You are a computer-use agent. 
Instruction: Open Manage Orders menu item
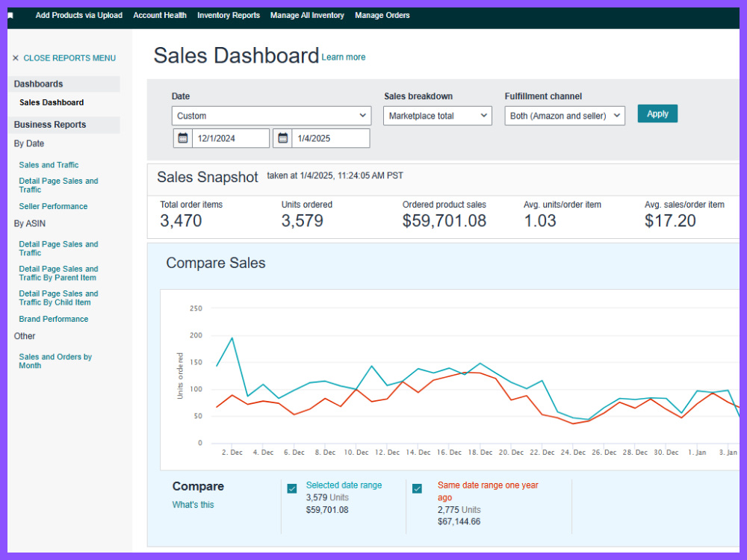pos(382,15)
